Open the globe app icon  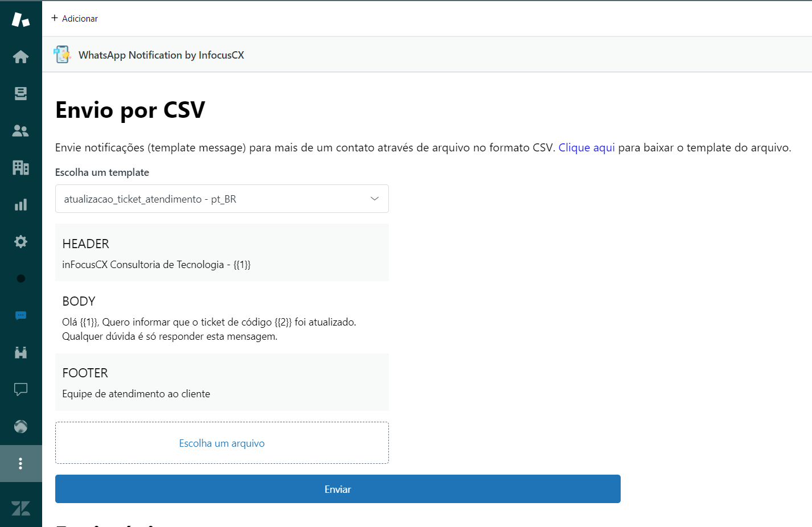21,427
